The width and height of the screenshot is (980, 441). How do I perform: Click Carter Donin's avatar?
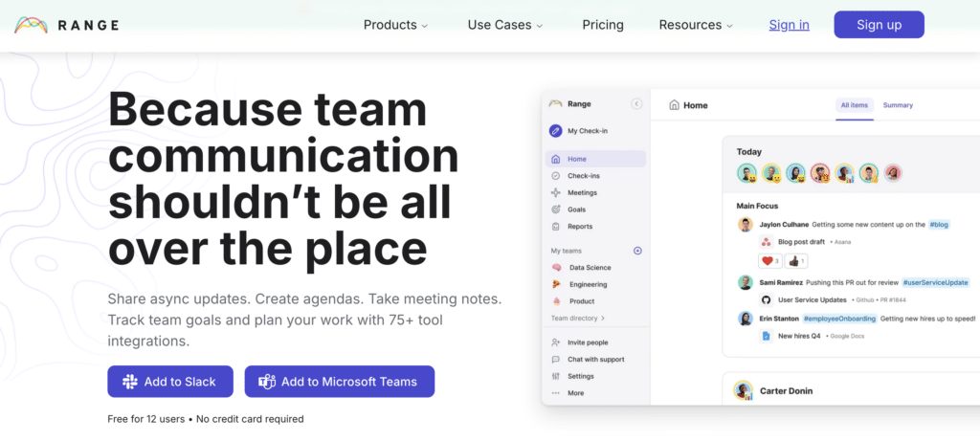coord(743,391)
